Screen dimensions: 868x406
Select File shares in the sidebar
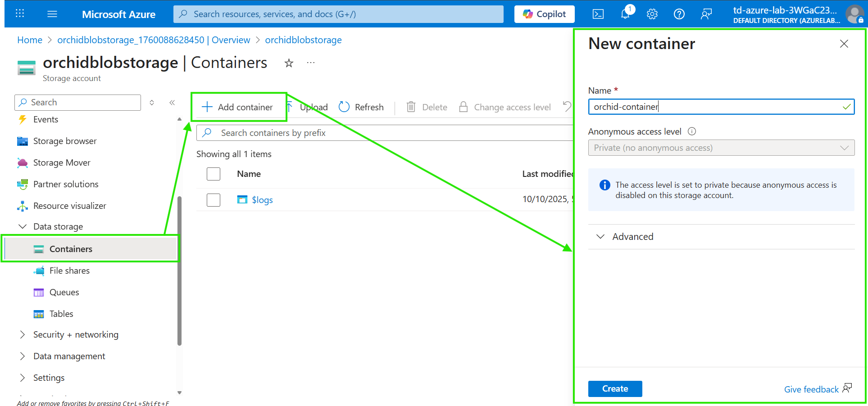tap(69, 271)
